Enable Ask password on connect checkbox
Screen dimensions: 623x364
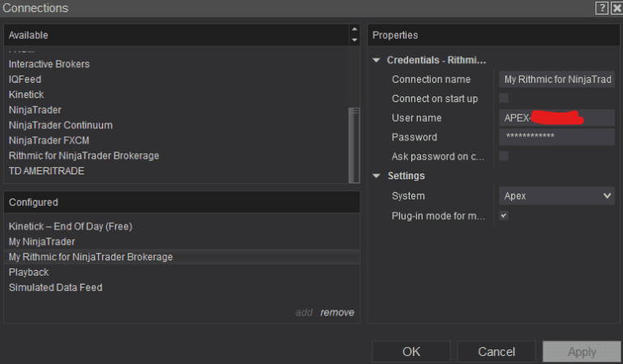[x=504, y=156]
